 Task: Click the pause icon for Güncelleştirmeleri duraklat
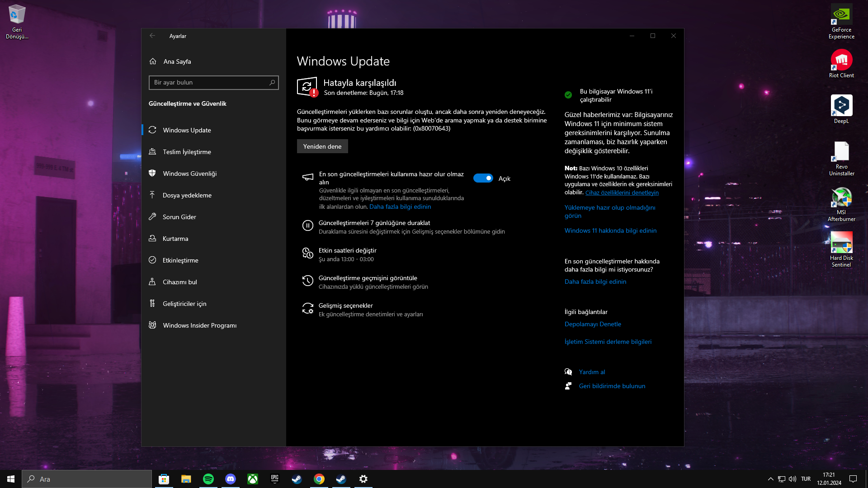[x=307, y=225]
